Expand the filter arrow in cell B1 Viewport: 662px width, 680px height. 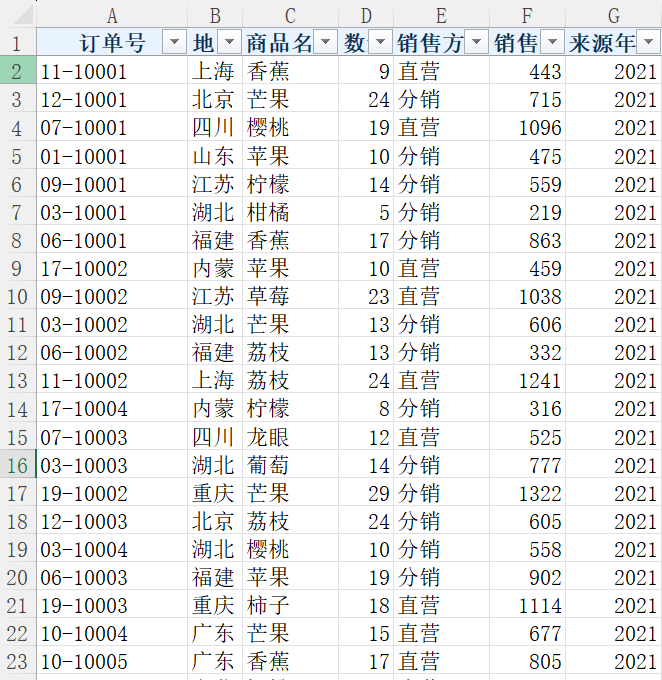[229, 42]
